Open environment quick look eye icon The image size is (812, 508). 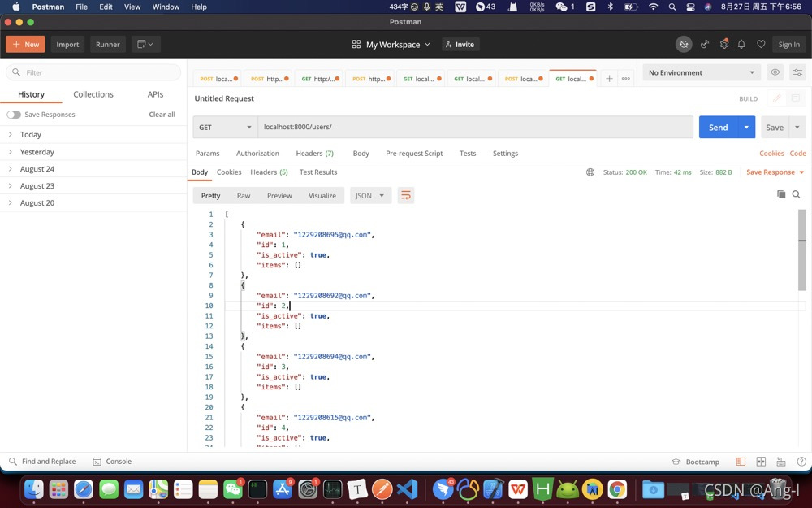pos(775,72)
